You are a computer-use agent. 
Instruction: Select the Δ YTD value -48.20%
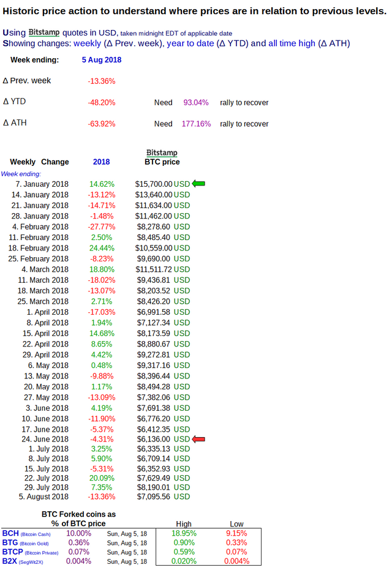(x=102, y=102)
